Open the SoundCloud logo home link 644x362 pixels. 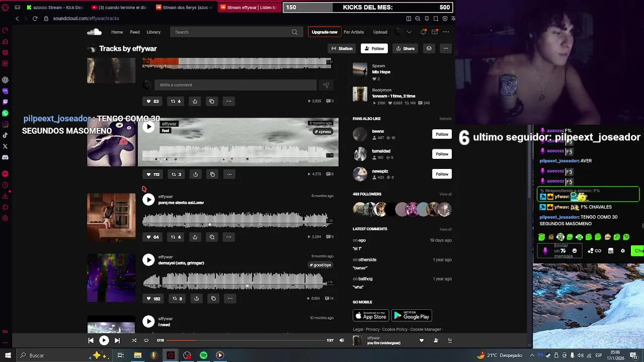coord(94,32)
